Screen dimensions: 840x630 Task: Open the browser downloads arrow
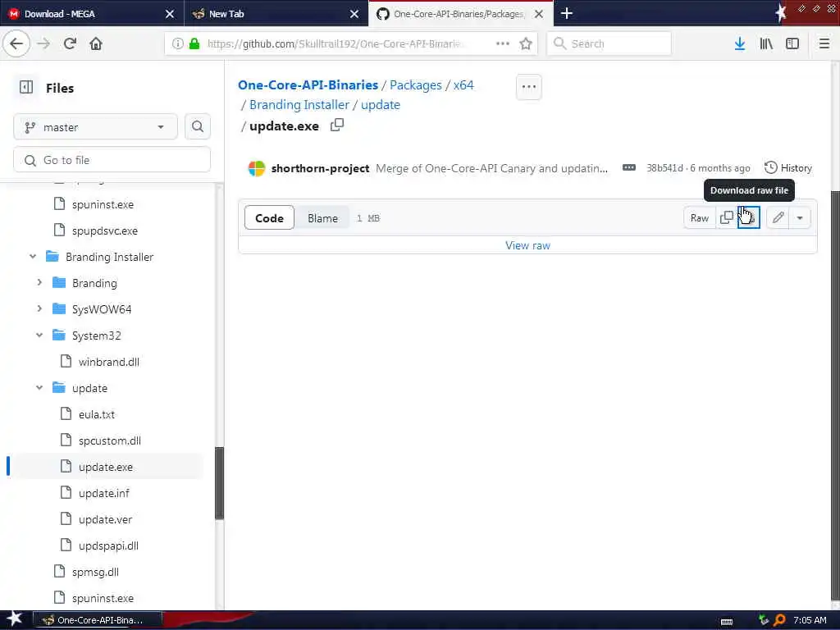pyautogui.click(x=740, y=43)
